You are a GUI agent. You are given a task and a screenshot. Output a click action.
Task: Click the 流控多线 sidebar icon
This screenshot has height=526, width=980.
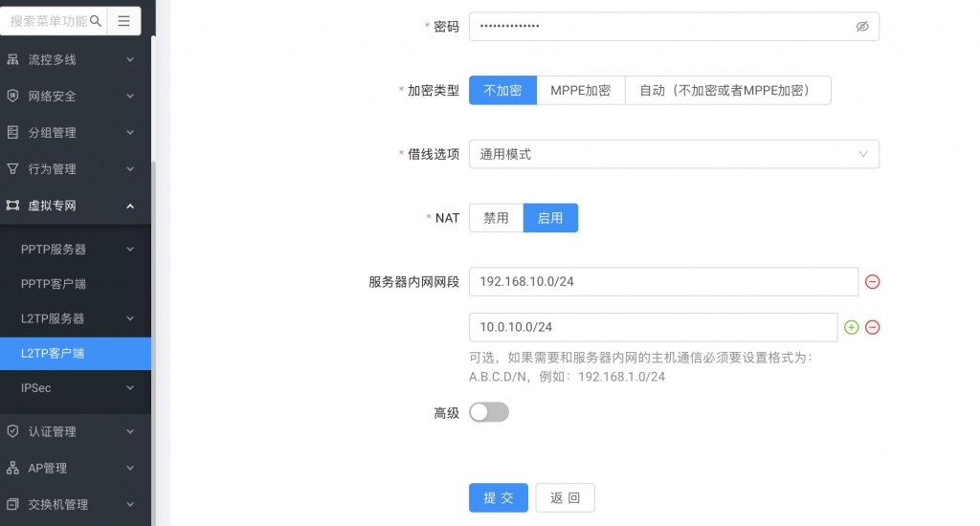[x=12, y=59]
